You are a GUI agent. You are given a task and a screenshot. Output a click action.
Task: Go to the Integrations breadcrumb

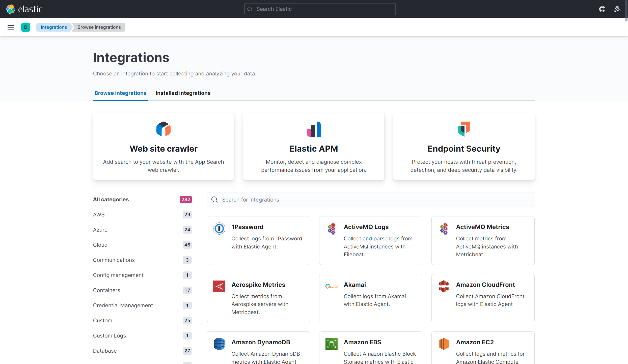coord(54,27)
